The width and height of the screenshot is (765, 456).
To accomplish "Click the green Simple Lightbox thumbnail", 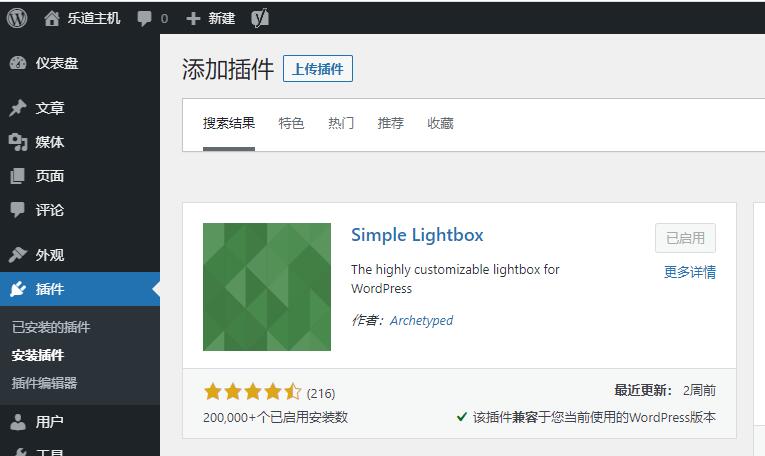I will 267,287.
